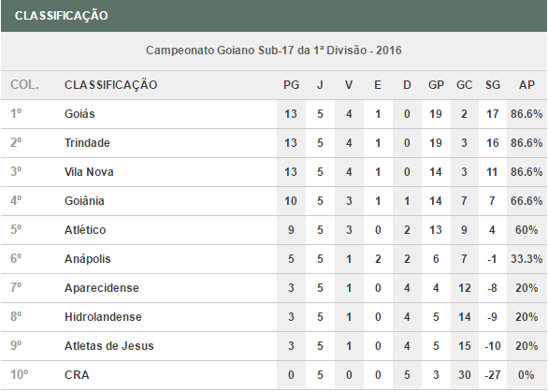Select the Hidrolandense team name
This screenshot has height=392, width=548.
click(x=103, y=317)
